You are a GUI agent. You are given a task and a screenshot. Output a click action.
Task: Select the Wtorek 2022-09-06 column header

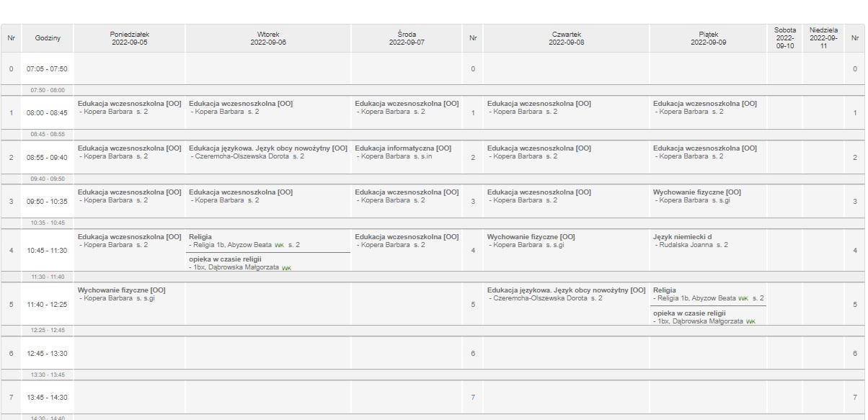[268, 38]
